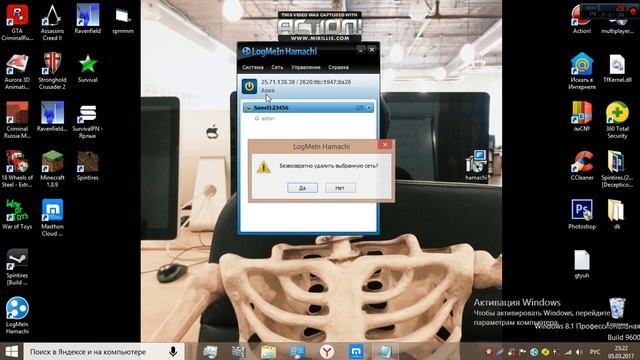Open the Windows Start button
Screen dimensions: 640x360
11,351
